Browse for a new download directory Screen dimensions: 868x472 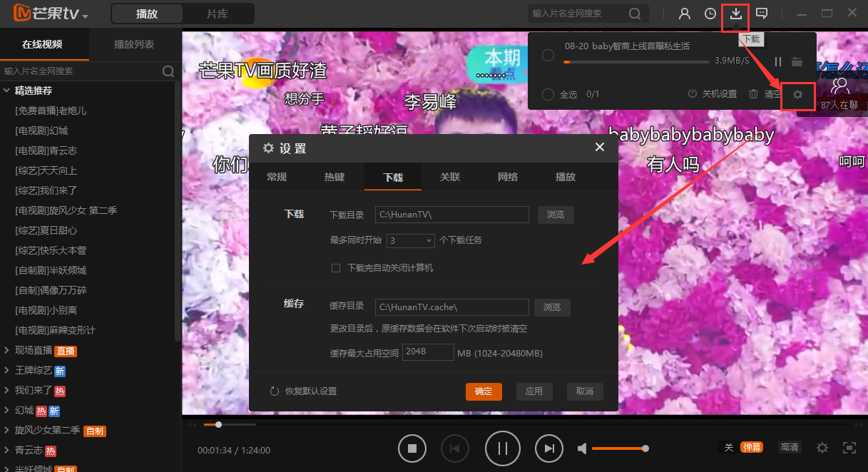(556, 214)
